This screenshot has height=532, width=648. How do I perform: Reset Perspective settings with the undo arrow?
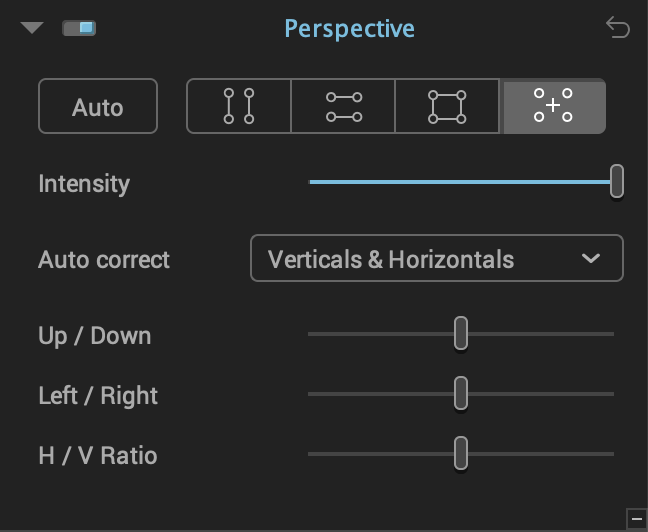[618, 28]
